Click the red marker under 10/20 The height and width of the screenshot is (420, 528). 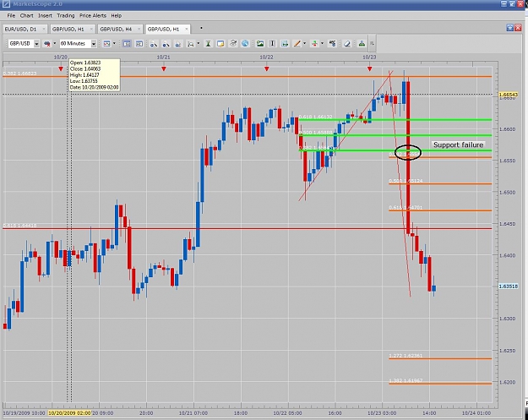[61, 68]
